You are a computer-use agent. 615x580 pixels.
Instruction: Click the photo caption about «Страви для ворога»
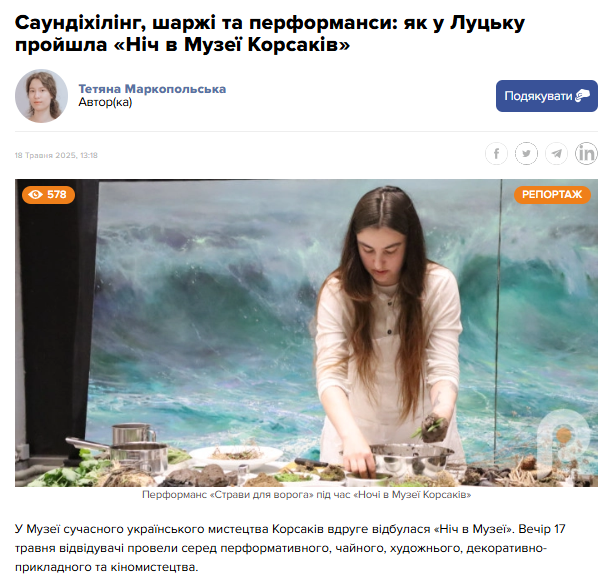coord(306,495)
